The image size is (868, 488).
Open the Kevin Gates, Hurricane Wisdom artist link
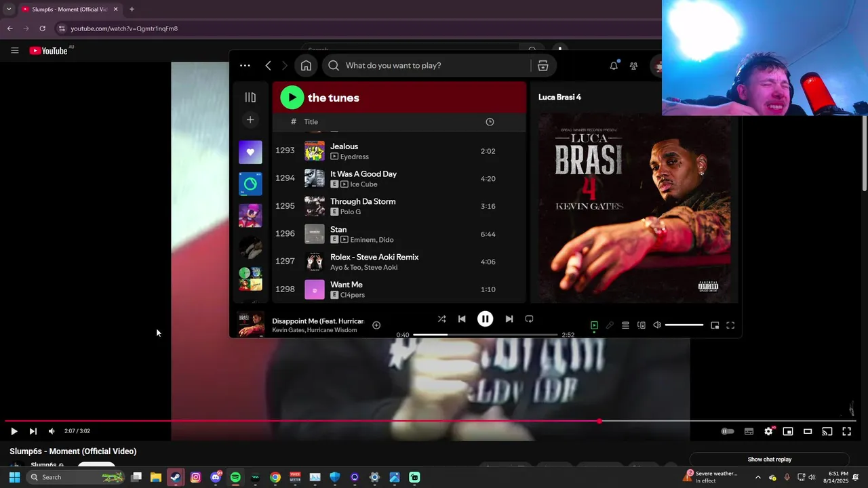click(314, 330)
